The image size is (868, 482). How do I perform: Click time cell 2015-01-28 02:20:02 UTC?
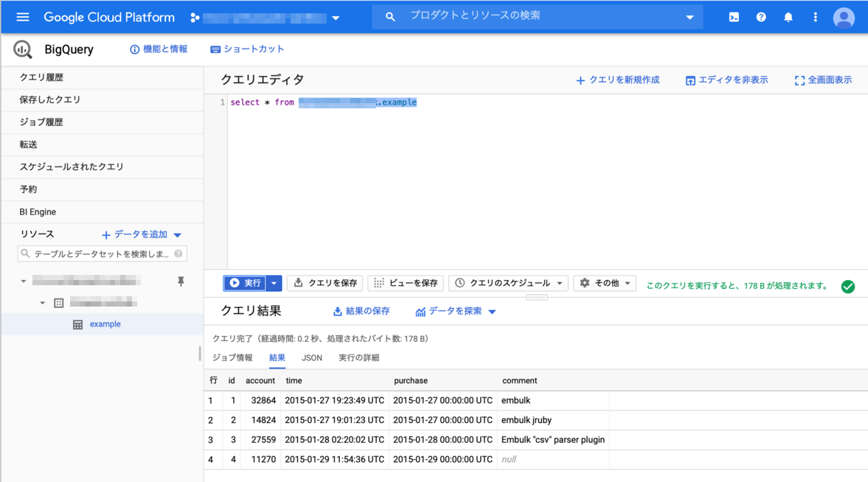click(x=334, y=440)
